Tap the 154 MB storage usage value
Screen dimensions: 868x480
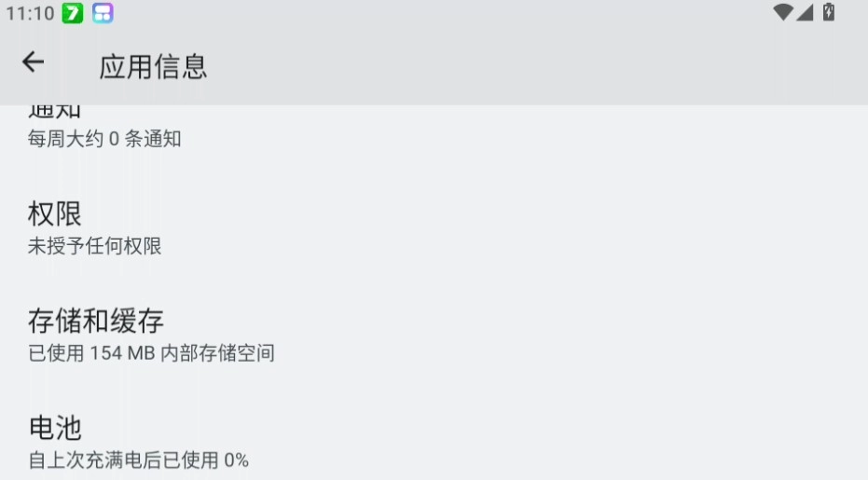[x=121, y=353]
